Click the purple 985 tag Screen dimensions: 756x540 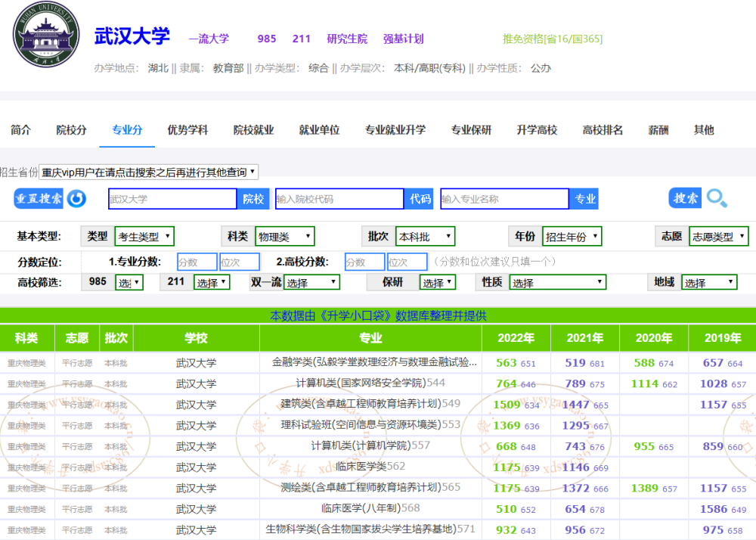click(x=267, y=39)
